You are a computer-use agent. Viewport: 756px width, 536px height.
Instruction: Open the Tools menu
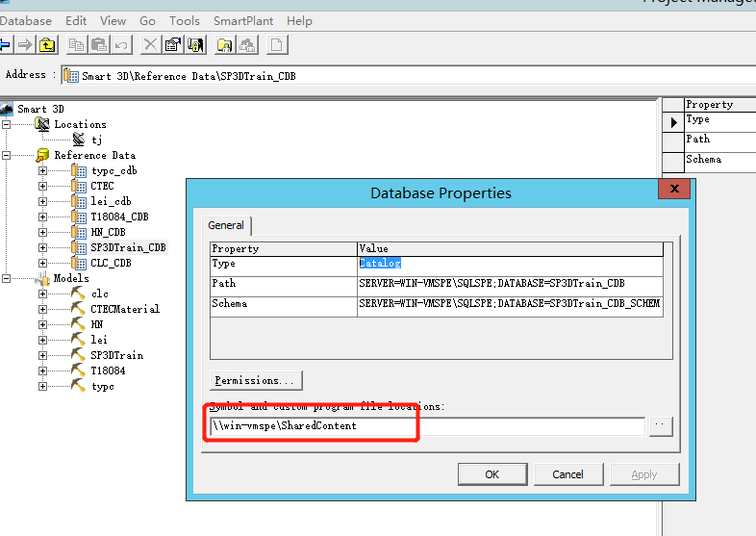point(184,21)
